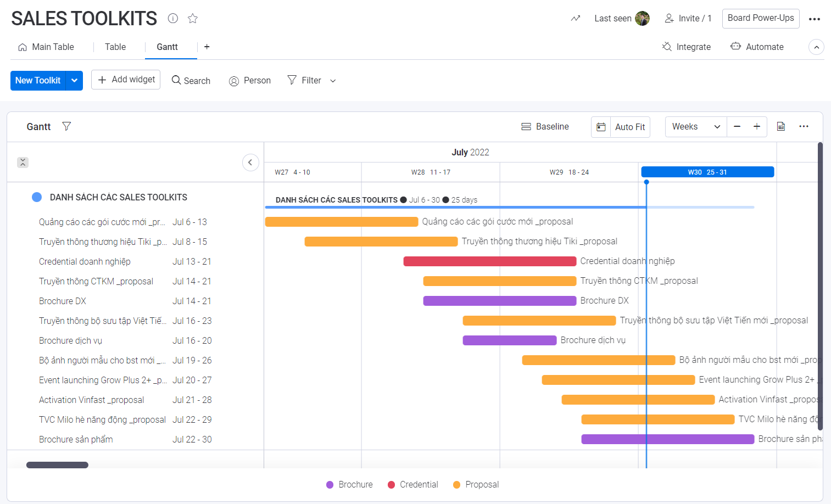831x504 pixels.
Task: Open the New Toolkit dropdown arrow
Action: point(74,80)
